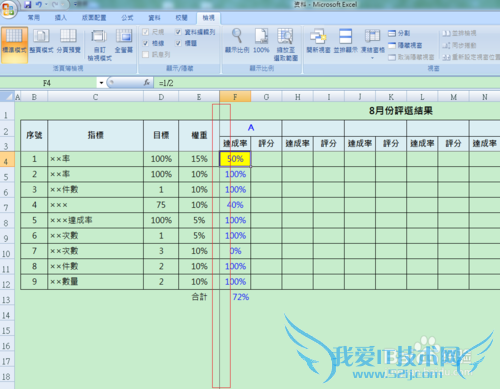The image size is (500, 389).
Task: Click 縮放至選取範圍 Zoom to Selection
Action: tap(286, 45)
